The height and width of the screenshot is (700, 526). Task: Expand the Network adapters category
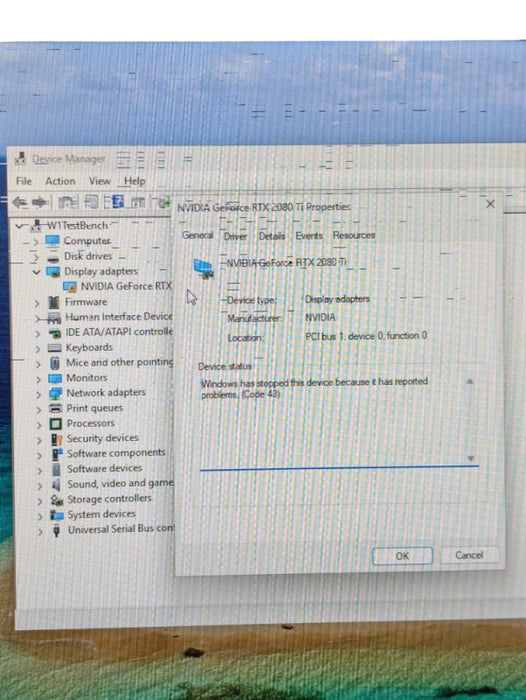39,394
